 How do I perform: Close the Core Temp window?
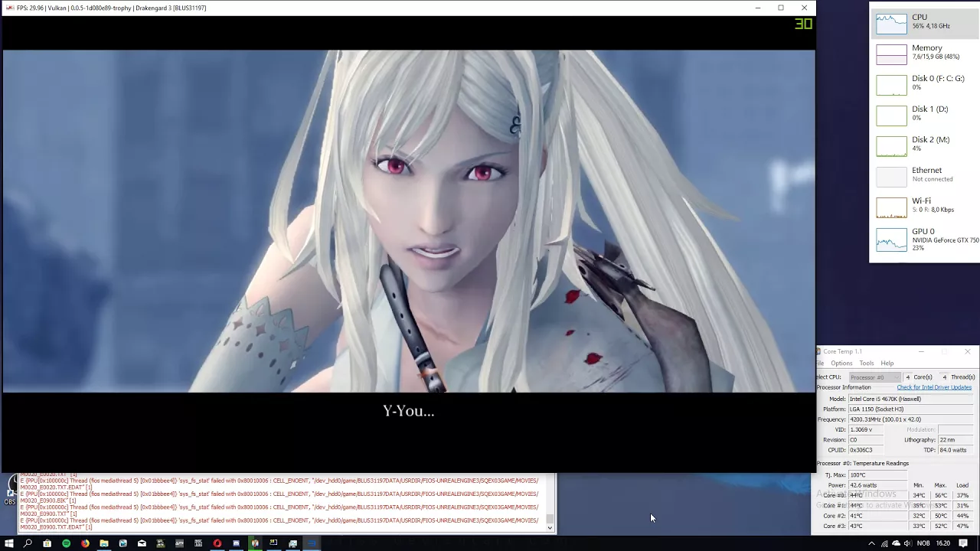click(x=967, y=351)
